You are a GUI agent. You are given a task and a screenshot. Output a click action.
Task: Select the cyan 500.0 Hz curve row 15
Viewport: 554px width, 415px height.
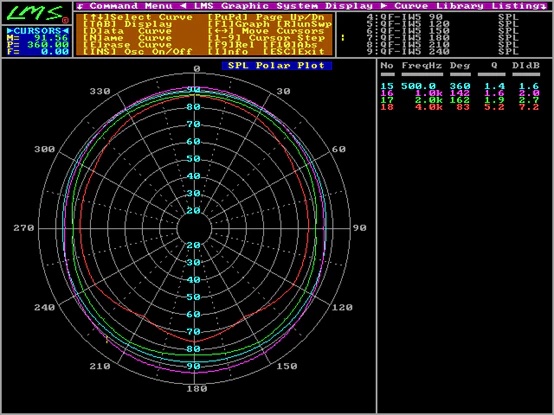[x=460, y=86]
